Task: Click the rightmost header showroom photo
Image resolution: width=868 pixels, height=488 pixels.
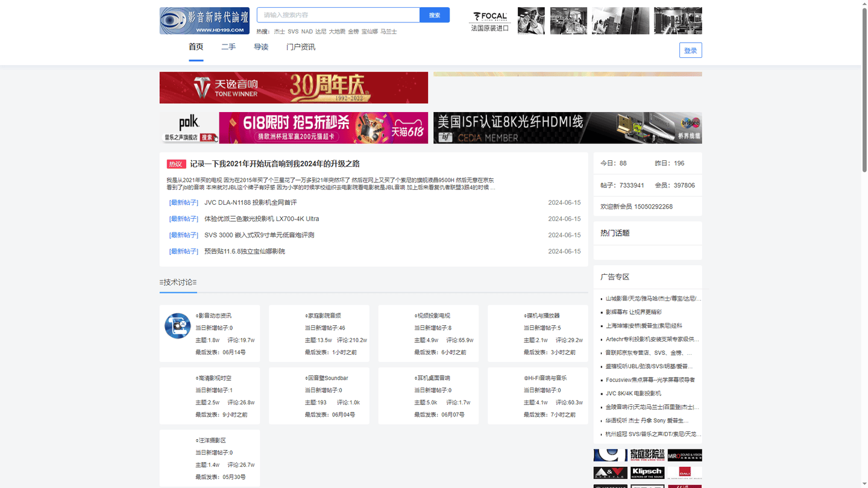Action: 678,21
